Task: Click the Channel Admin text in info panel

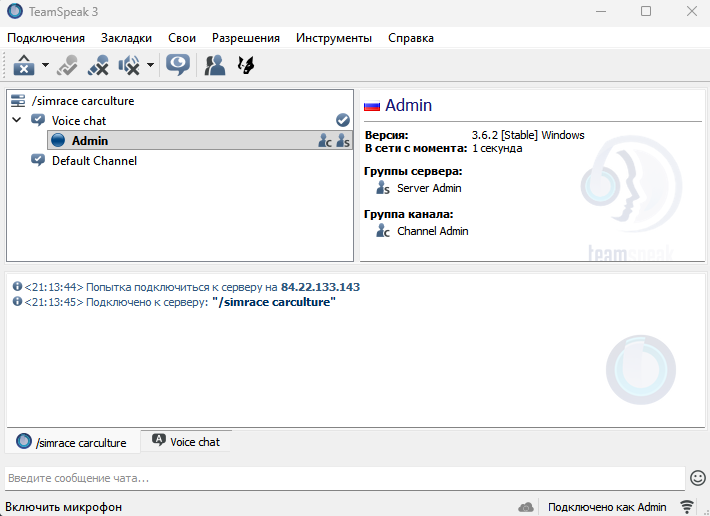Action: pos(433,231)
